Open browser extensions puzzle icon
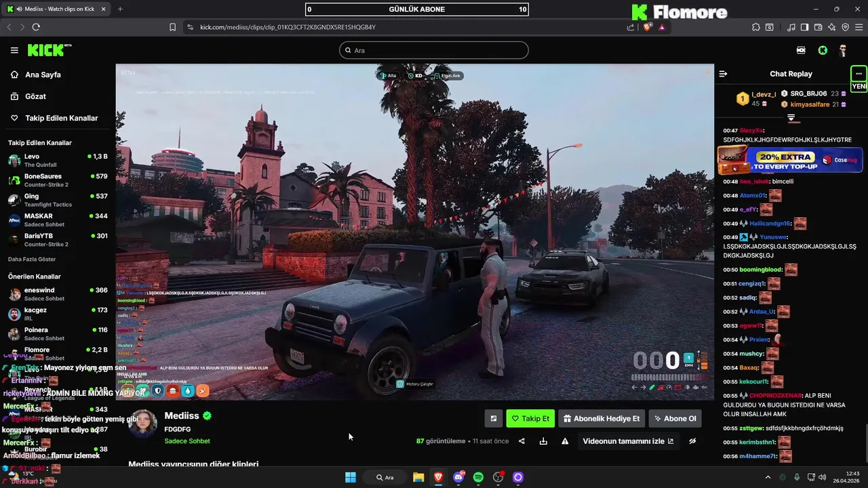 click(x=756, y=27)
